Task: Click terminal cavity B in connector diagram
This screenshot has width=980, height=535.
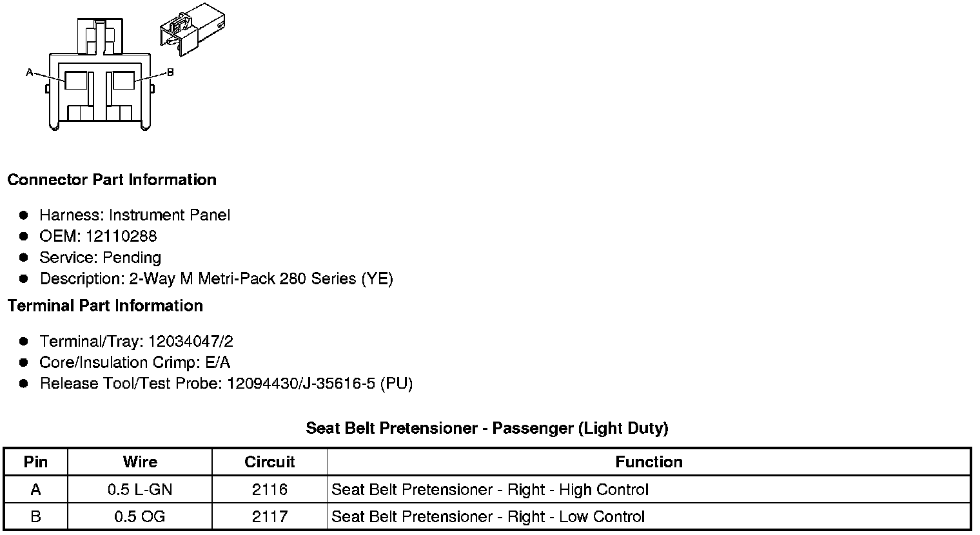Action: (x=122, y=81)
